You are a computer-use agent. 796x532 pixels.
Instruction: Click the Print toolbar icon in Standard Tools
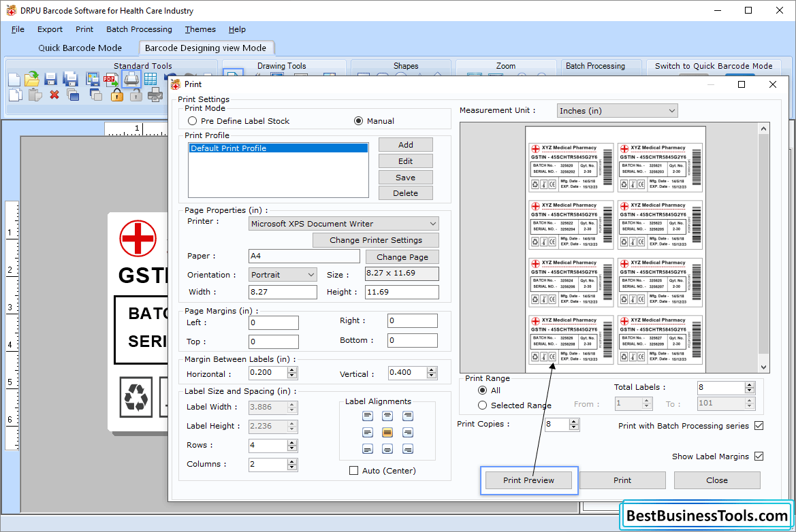[x=131, y=79]
